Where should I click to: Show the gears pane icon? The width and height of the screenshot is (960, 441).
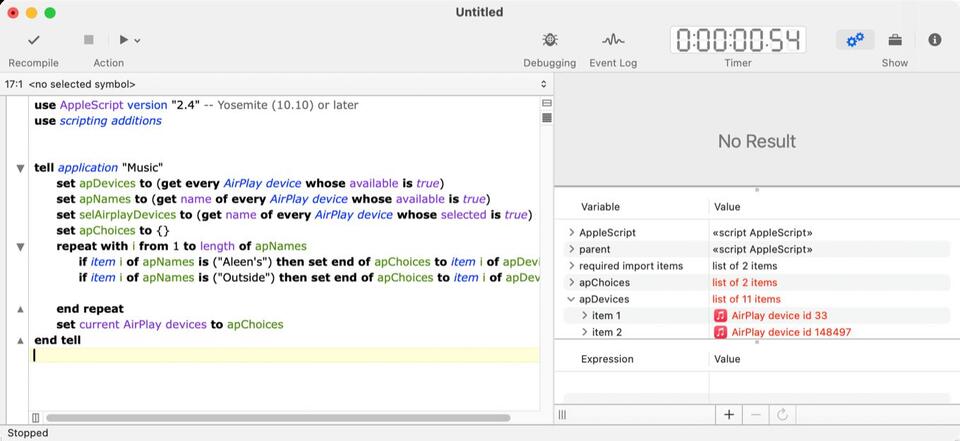tap(855, 40)
